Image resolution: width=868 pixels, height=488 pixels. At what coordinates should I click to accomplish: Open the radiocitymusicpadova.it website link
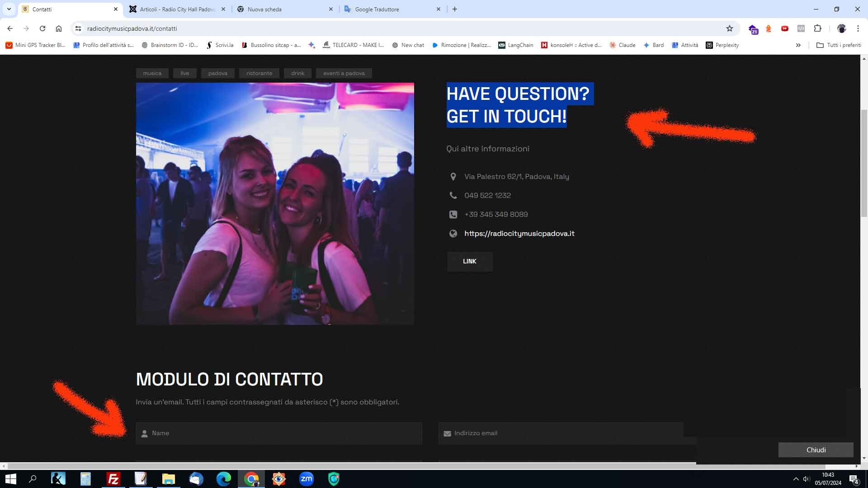tap(519, 234)
